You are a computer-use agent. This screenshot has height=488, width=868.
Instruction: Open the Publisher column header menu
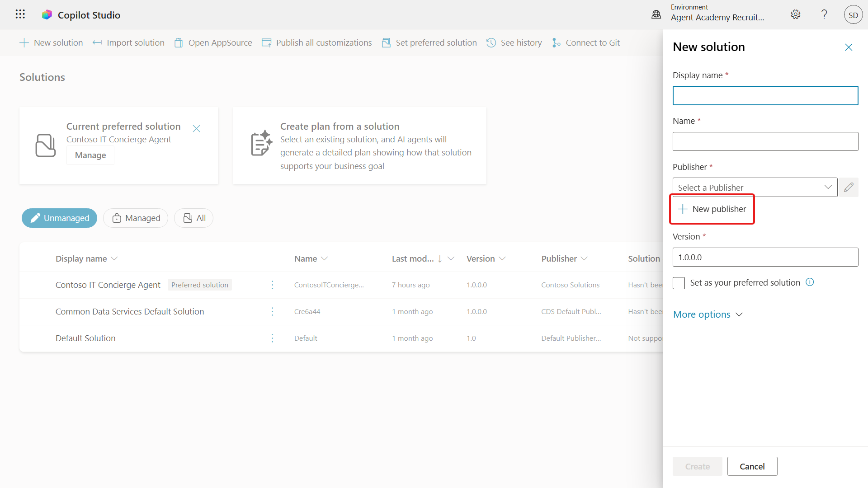pyautogui.click(x=564, y=258)
